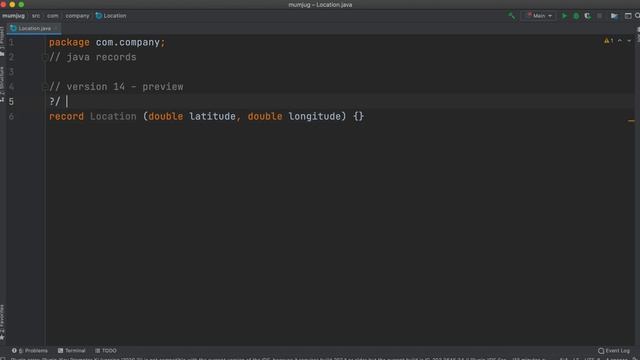Run with coverage icon
Viewport: 640px width, 360px height.
(x=588, y=16)
